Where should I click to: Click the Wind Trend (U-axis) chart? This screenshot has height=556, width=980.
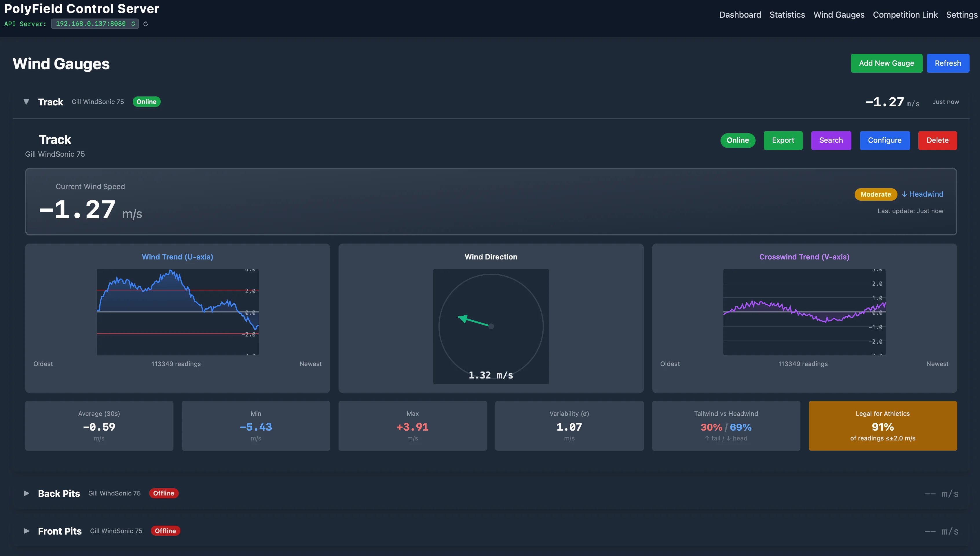(x=178, y=312)
